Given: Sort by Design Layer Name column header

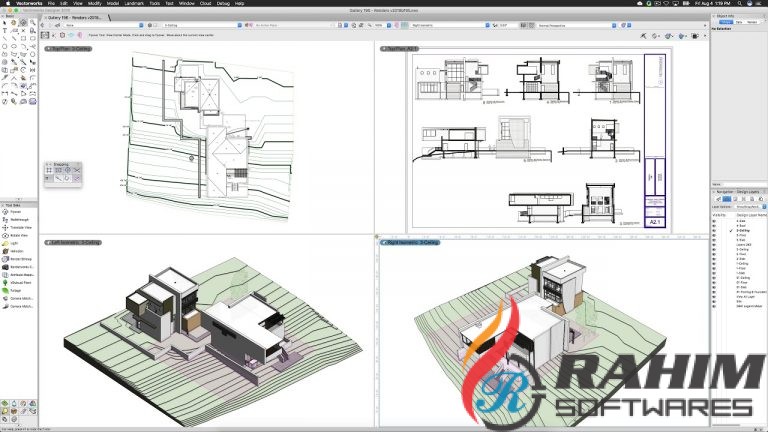Looking at the screenshot, I should [750, 215].
